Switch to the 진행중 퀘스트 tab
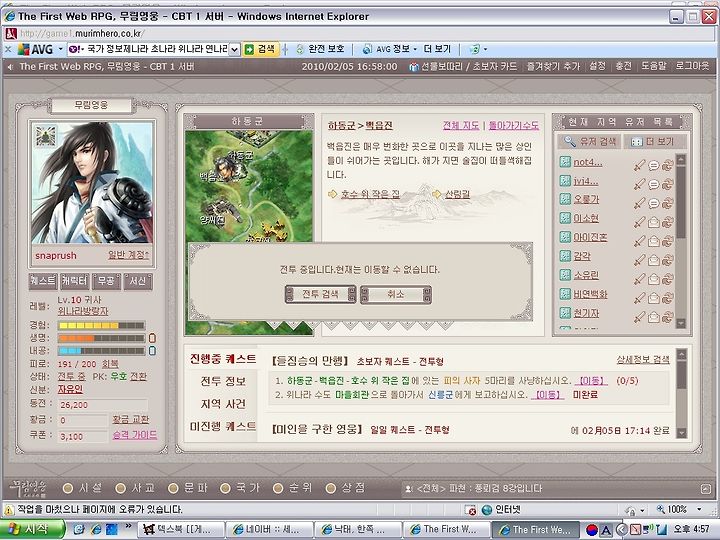Screen dimensions: 720x540 [223, 359]
